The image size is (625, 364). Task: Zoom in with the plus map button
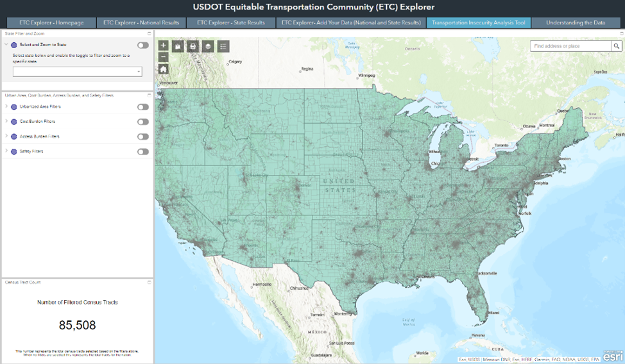(163, 45)
